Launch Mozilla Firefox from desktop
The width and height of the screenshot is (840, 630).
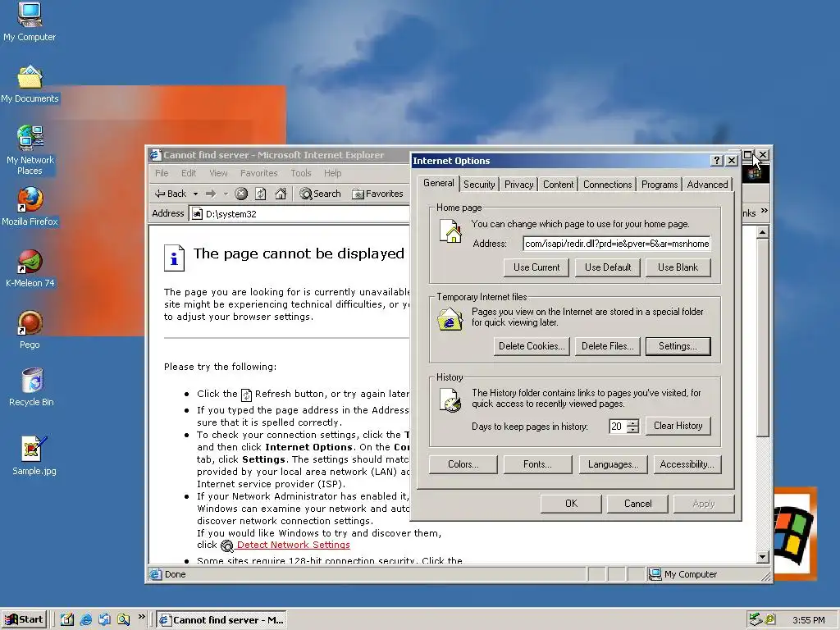pos(30,206)
